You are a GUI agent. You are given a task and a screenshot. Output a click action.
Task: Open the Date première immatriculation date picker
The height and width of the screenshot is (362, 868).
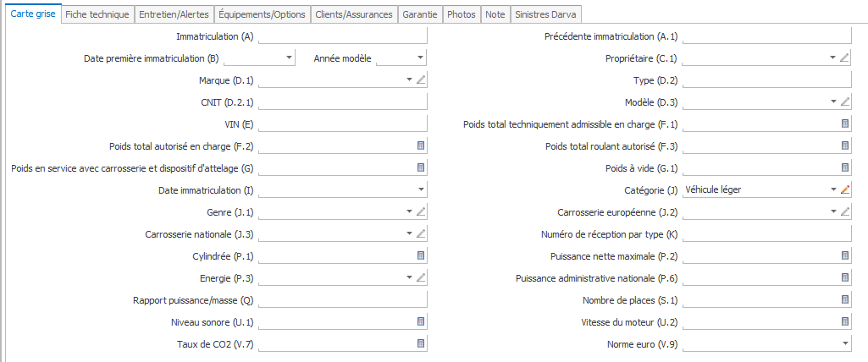[289, 58]
